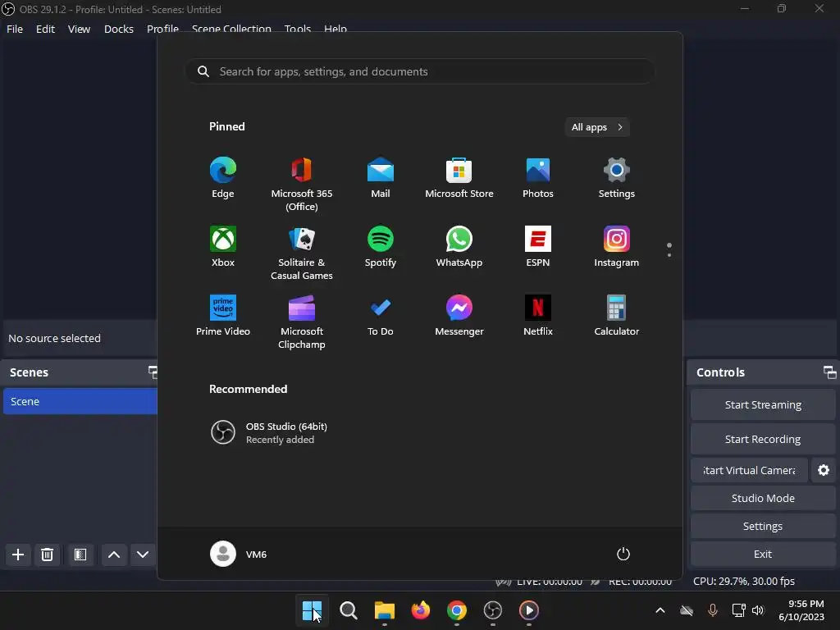
Task: Click the microphone tray icon
Action: click(713, 610)
